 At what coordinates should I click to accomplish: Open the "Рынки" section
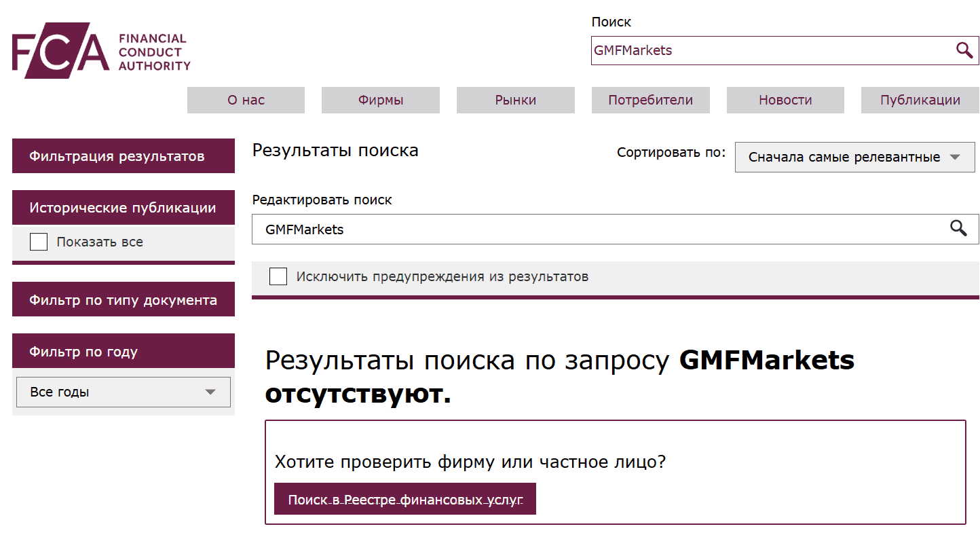(515, 100)
